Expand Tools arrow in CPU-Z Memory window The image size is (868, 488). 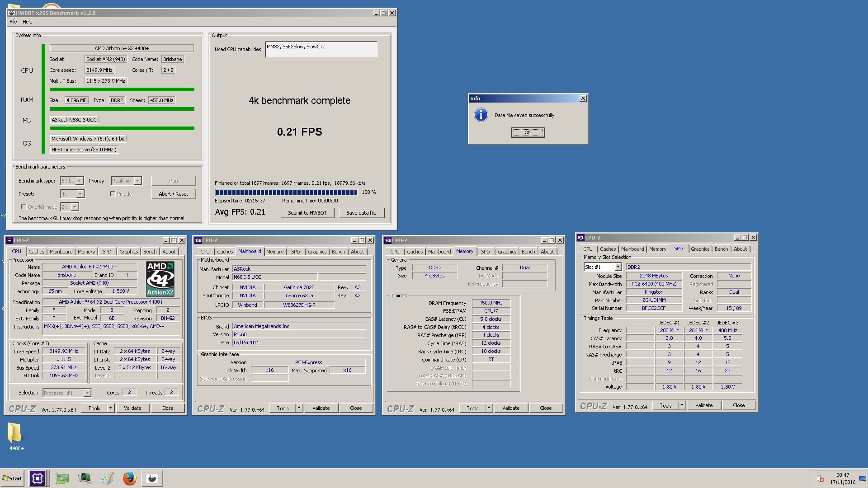pyautogui.click(x=489, y=408)
